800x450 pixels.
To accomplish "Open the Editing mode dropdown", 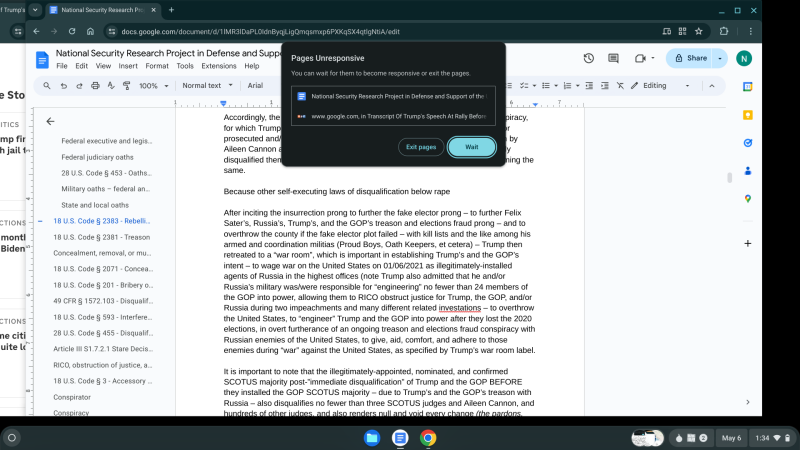I will (661, 86).
